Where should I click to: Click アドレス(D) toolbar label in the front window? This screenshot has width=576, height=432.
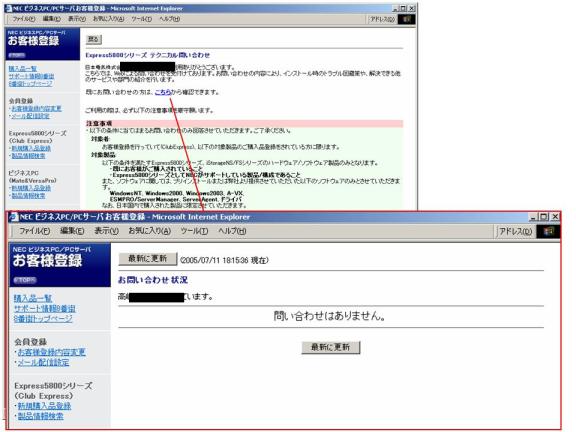[x=515, y=231]
